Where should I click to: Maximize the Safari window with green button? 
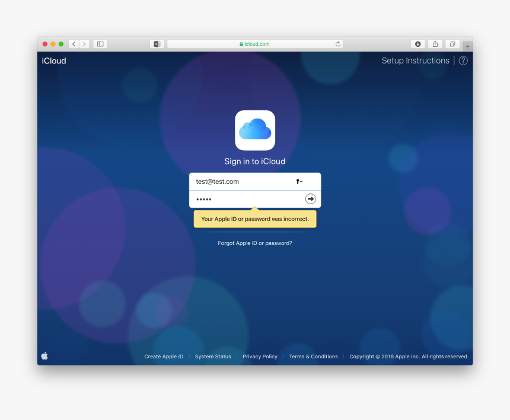point(61,44)
